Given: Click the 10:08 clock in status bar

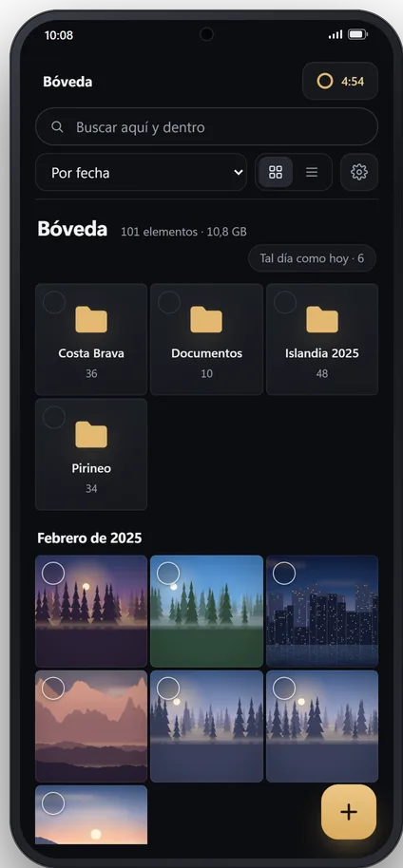Looking at the screenshot, I should coord(59,35).
